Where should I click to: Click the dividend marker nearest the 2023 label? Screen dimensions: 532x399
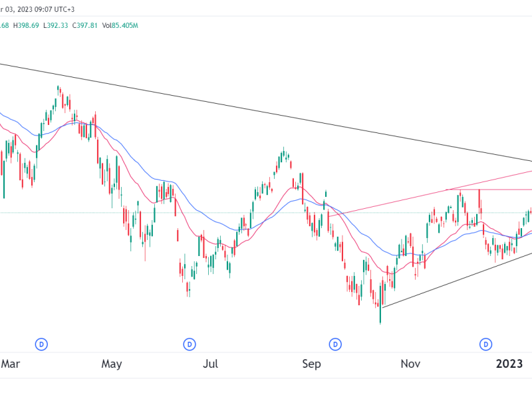pyautogui.click(x=486, y=344)
